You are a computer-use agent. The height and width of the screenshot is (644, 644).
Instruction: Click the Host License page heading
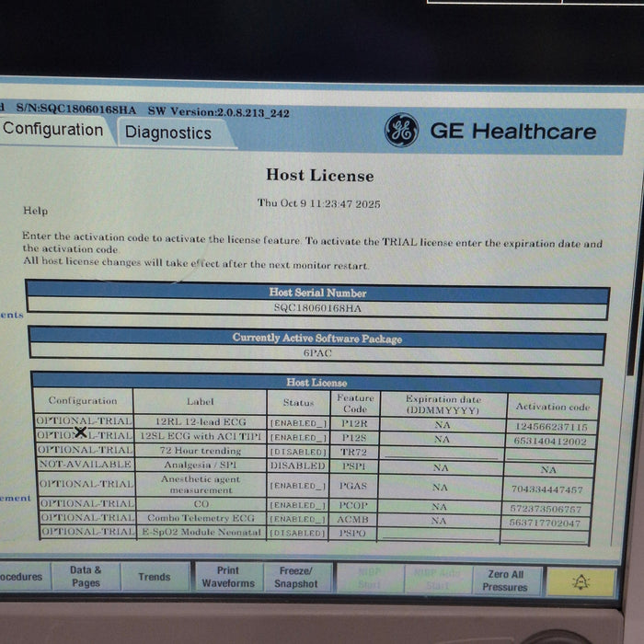click(319, 176)
